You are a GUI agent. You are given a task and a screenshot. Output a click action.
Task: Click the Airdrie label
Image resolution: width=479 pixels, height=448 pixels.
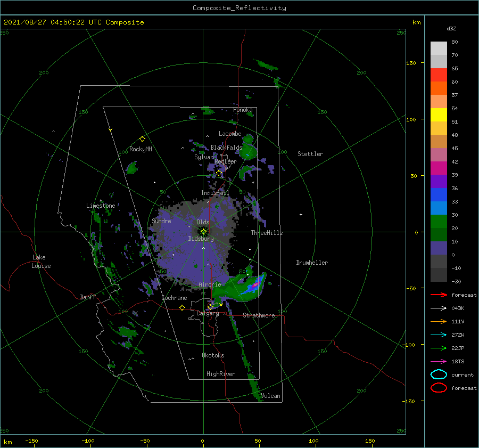pyautogui.click(x=210, y=284)
